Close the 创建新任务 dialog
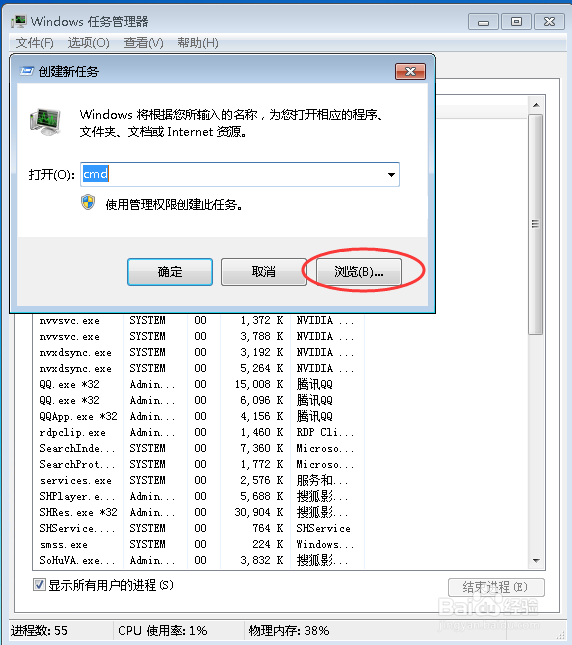Viewport: 572px width, 645px height. tap(410, 72)
